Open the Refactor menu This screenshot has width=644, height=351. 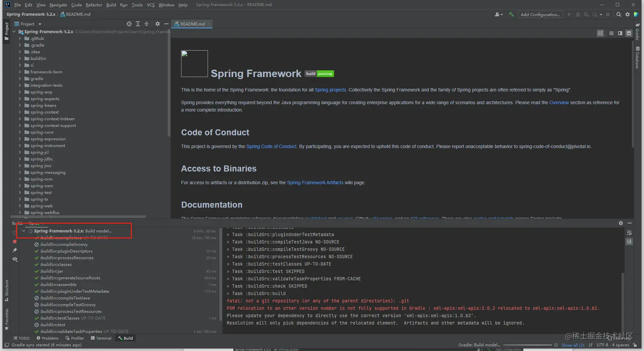pyautogui.click(x=94, y=5)
